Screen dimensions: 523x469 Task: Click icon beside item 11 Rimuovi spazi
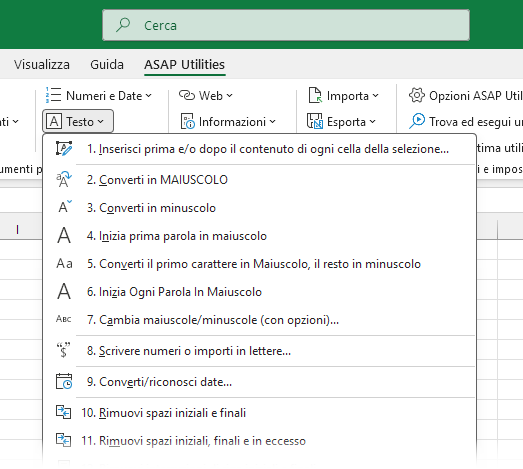[63, 440]
